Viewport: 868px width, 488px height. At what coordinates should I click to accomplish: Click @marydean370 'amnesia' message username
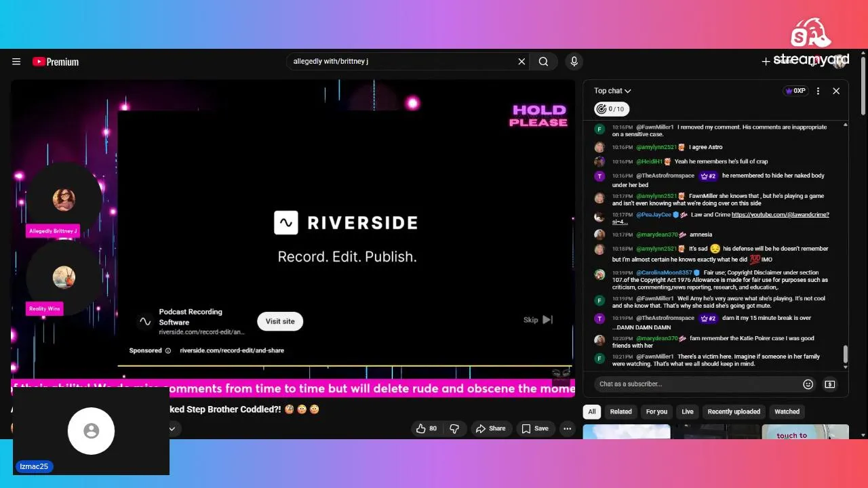656,235
